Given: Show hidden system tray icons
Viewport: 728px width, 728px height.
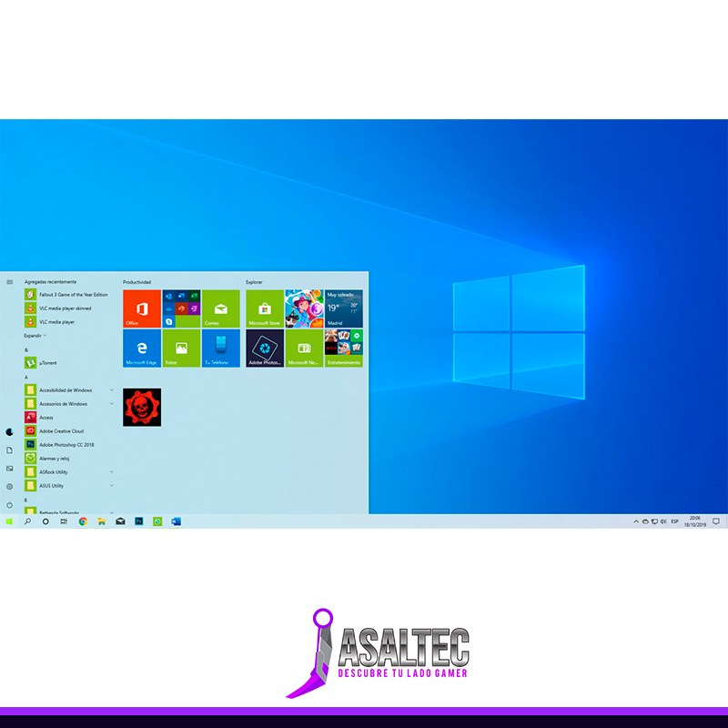Looking at the screenshot, I should pos(636,521).
